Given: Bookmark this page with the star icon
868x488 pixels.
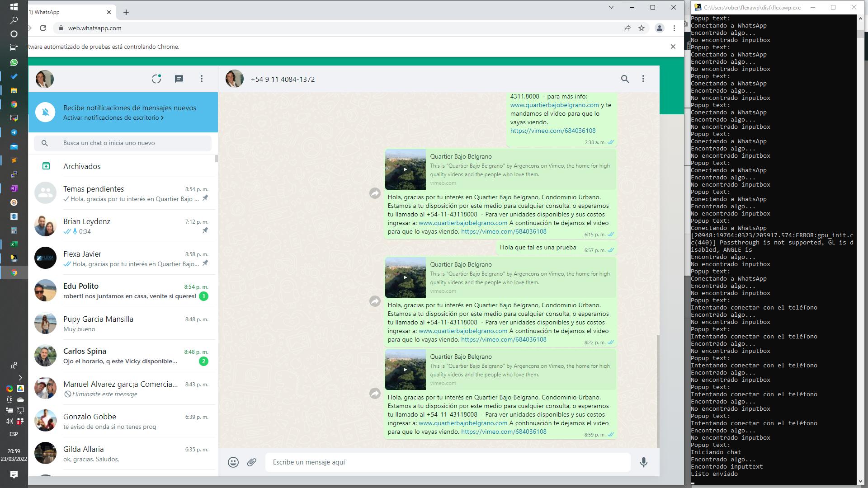Looking at the screenshot, I should (642, 28).
